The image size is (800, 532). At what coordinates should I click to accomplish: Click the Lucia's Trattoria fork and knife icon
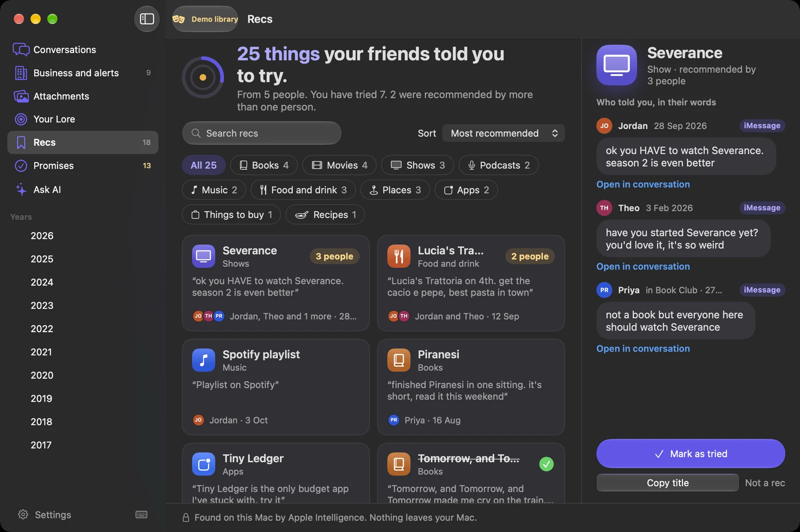(x=398, y=256)
